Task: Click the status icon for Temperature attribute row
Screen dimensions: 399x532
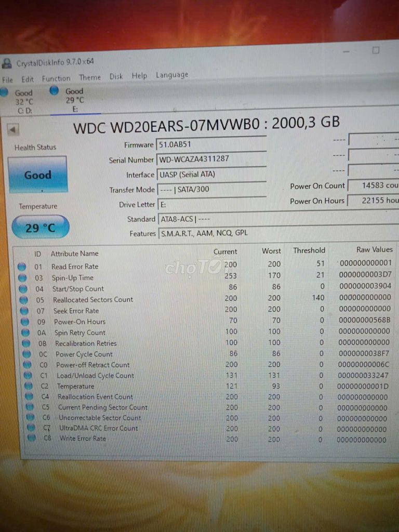Action: 29,387
